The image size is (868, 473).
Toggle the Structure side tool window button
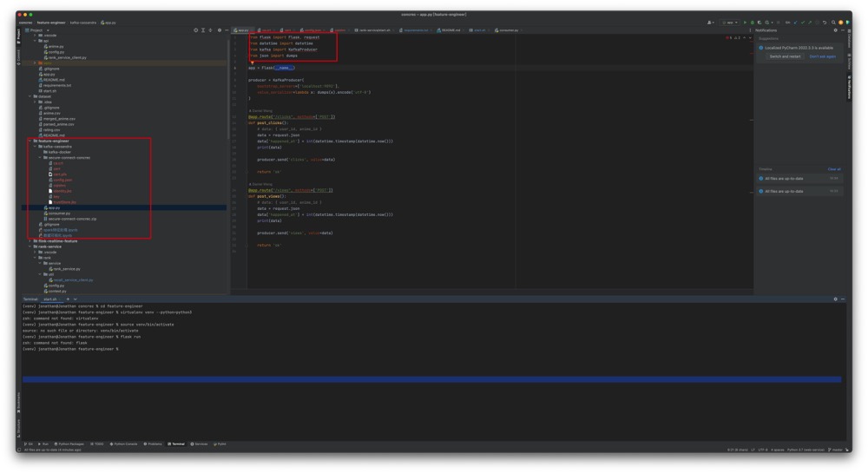(18, 428)
